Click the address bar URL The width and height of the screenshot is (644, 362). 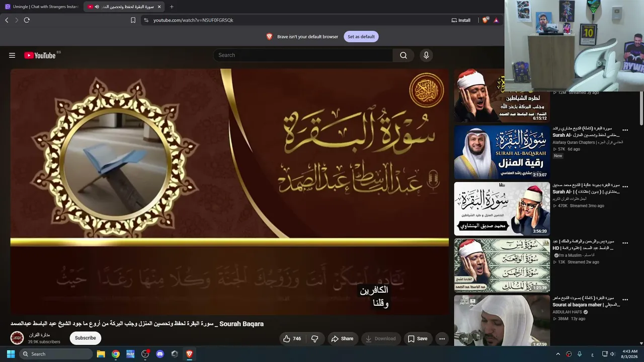pyautogui.click(x=193, y=20)
